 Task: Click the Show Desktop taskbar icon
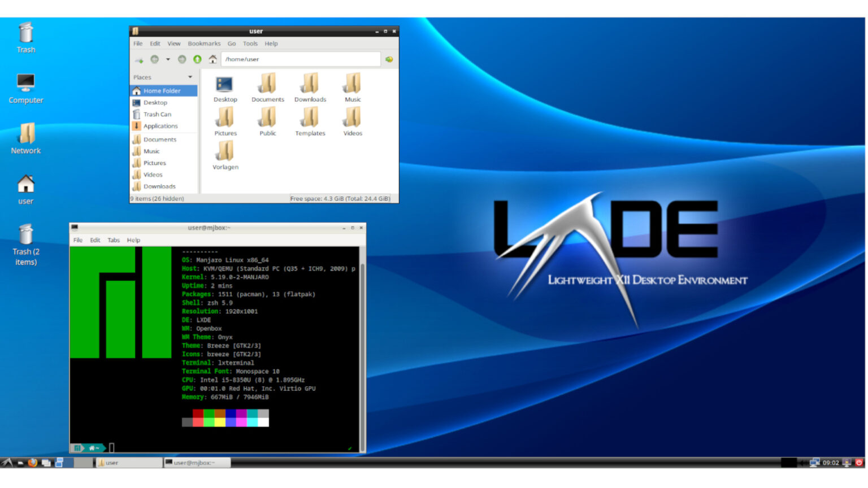[21, 463]
